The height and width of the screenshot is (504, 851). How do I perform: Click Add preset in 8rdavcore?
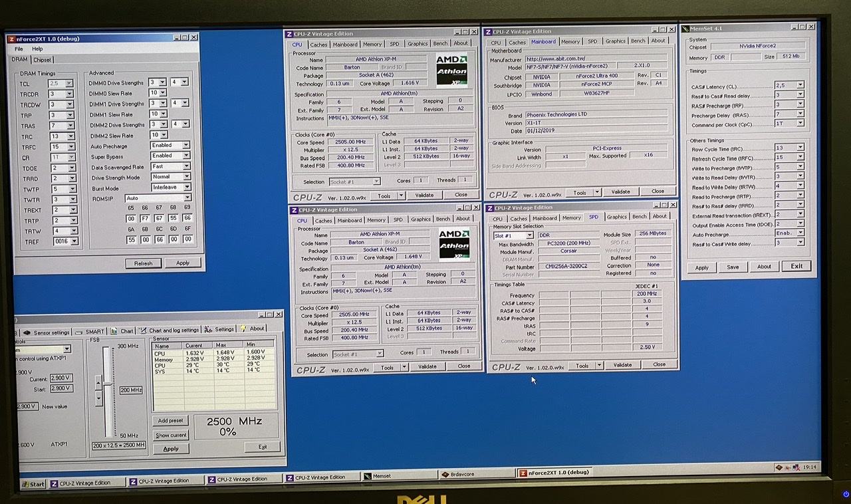pos(171,420)
